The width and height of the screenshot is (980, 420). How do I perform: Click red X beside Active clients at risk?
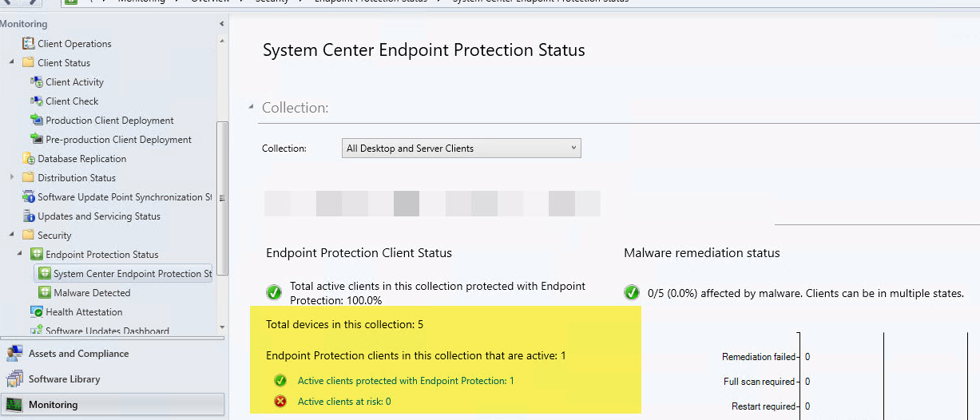click(x=280, y=402)
